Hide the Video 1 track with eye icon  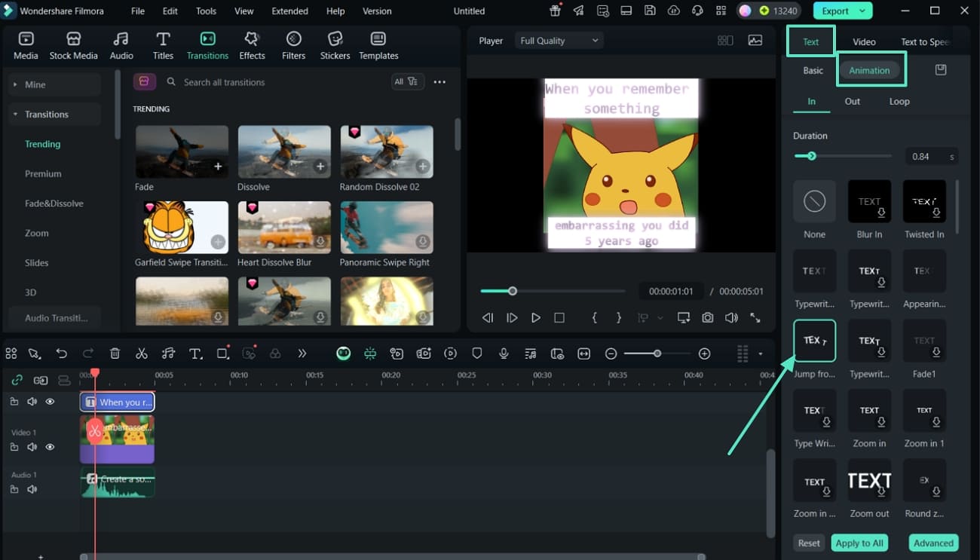tap(50, 447)
